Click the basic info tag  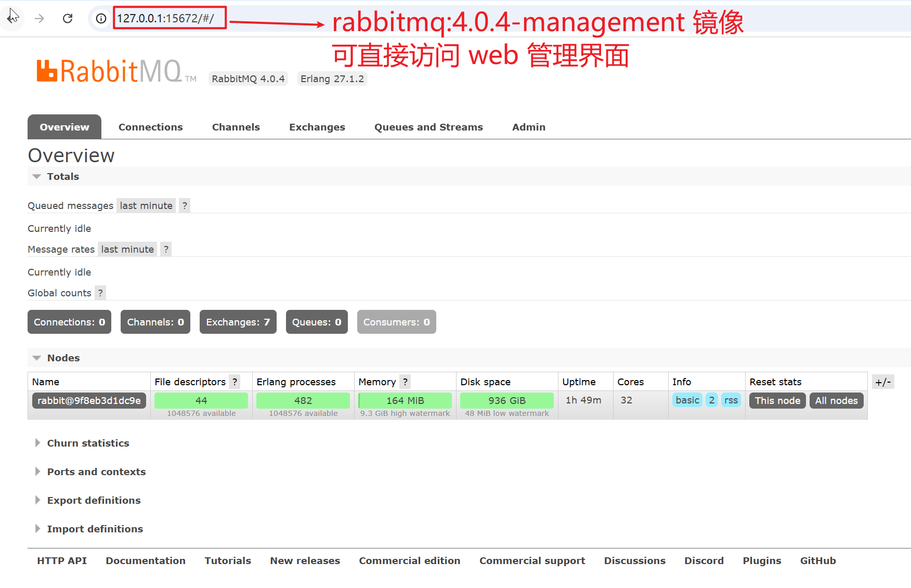[687, 400]
